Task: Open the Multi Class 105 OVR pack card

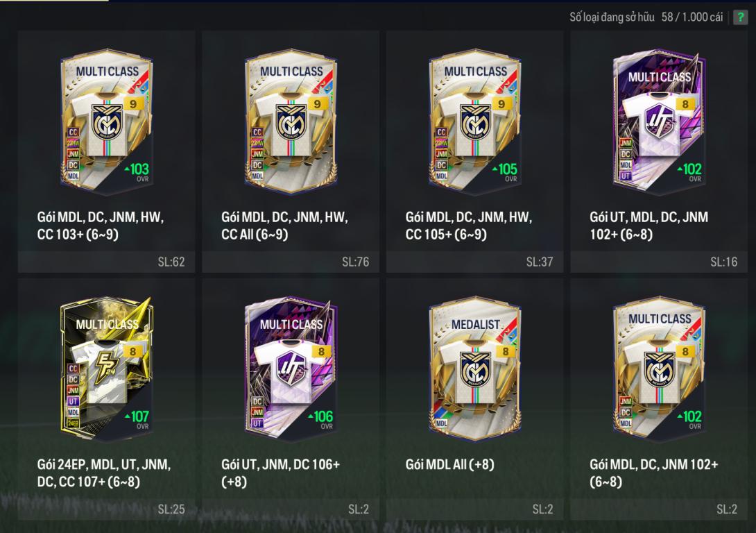Action: [475, 121]
